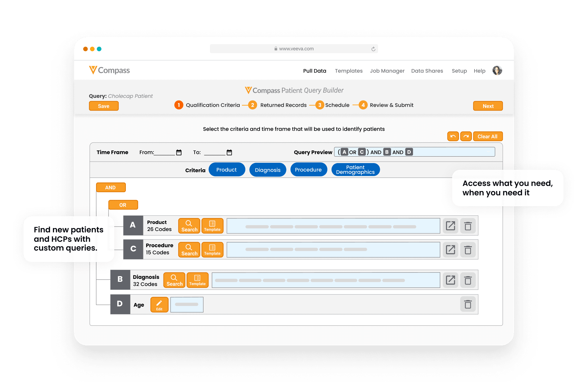Click the '15 Codes' text

point(158,252)
